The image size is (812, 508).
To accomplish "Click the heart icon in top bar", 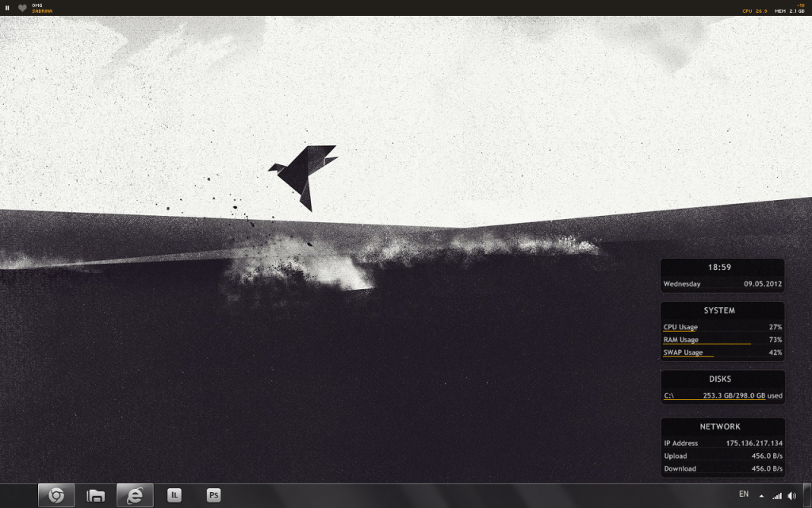I will (x=22, y=8).
